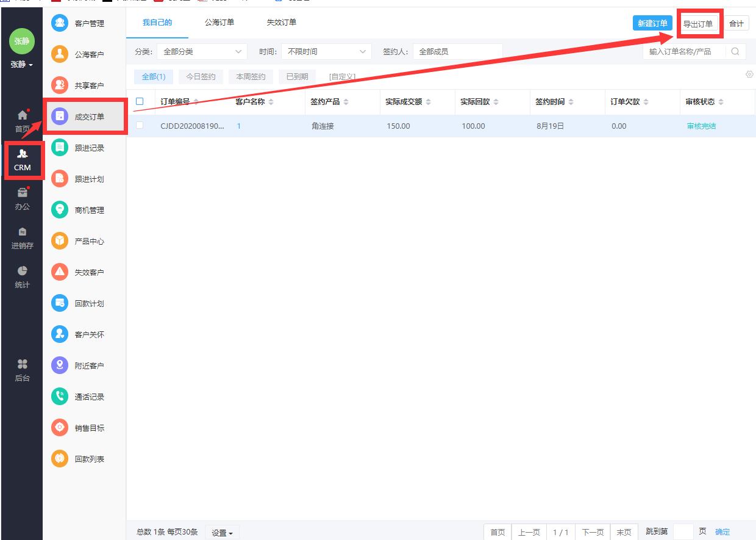The image size is (756, 540).
Task: Open 客户管理 icon in sidebar
Action: point(60,23)
